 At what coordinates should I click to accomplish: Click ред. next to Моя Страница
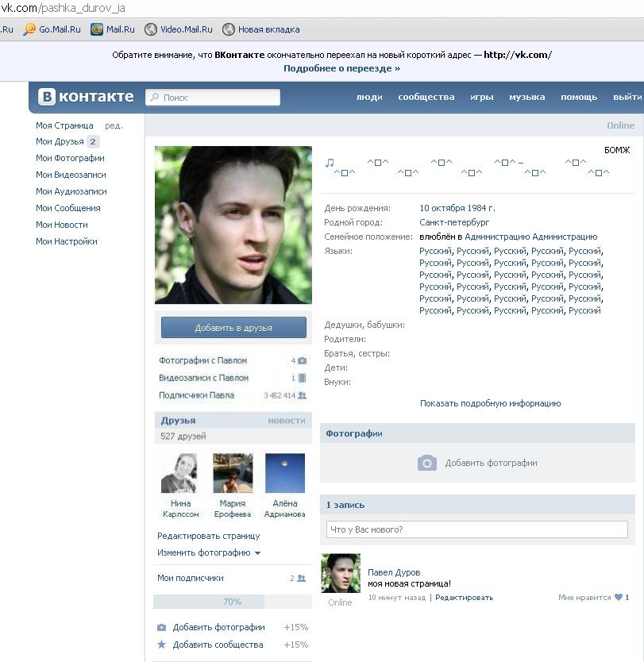tap(114, 126)
